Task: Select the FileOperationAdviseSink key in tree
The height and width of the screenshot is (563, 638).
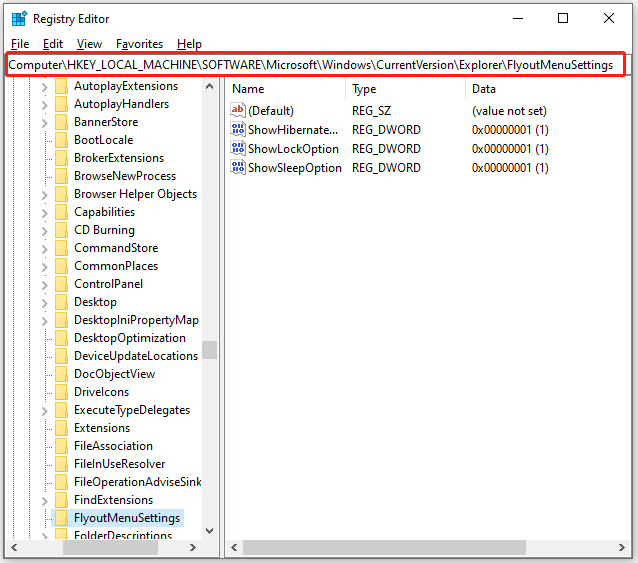Action: pyautogui.click(x=137, y=482)
